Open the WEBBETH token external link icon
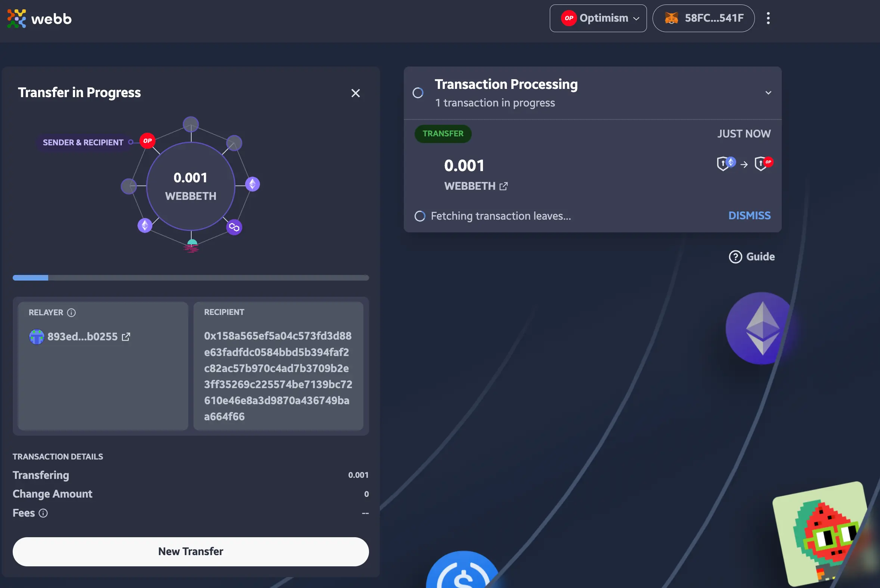 (x=503, y=186)
